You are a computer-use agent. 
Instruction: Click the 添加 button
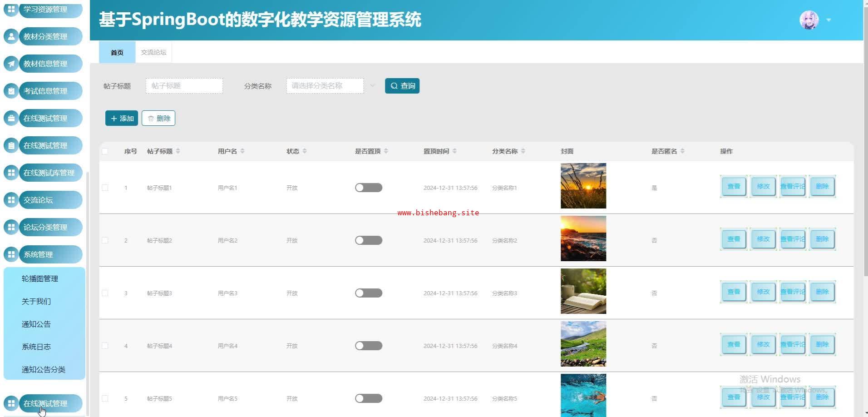pos(122,119)
